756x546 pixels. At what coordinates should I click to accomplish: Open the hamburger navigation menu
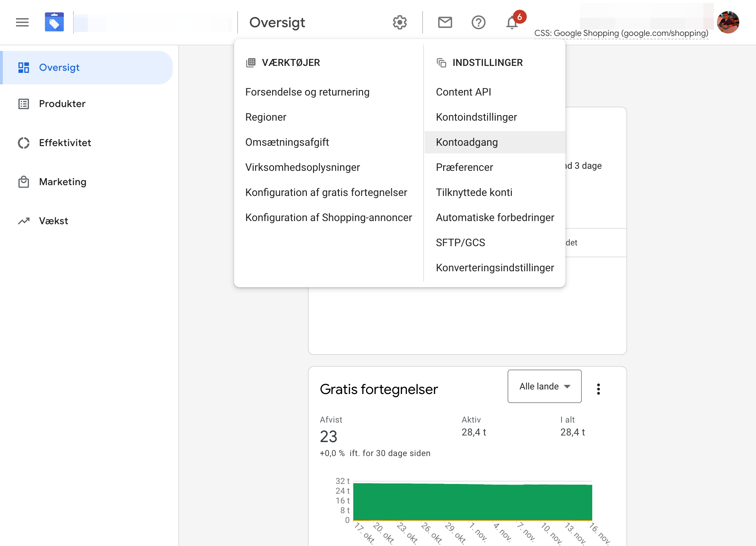[x=22, y=23]
